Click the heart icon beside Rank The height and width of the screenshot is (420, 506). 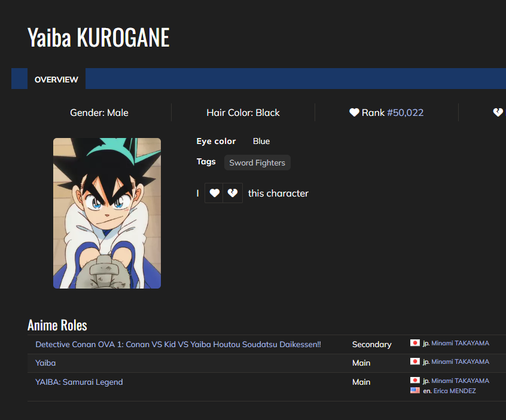tap(354, 112)
